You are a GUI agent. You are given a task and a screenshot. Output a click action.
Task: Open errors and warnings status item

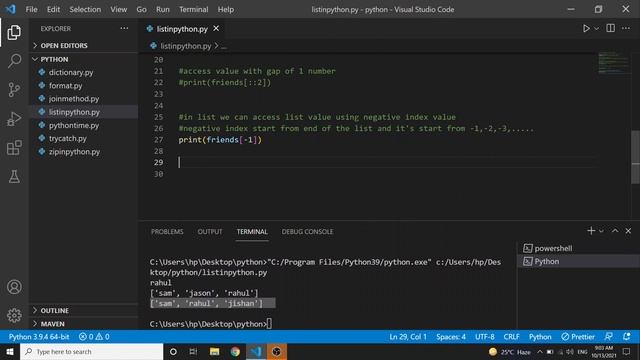94,337
